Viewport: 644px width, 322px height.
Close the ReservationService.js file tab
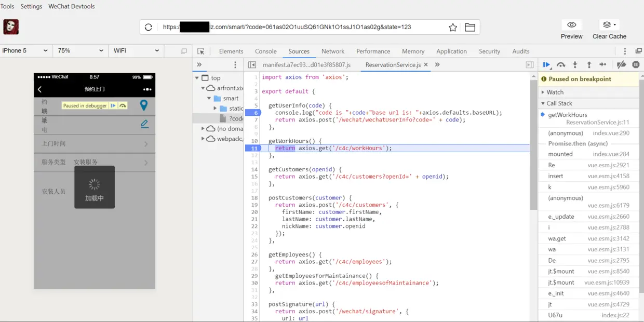426,65
